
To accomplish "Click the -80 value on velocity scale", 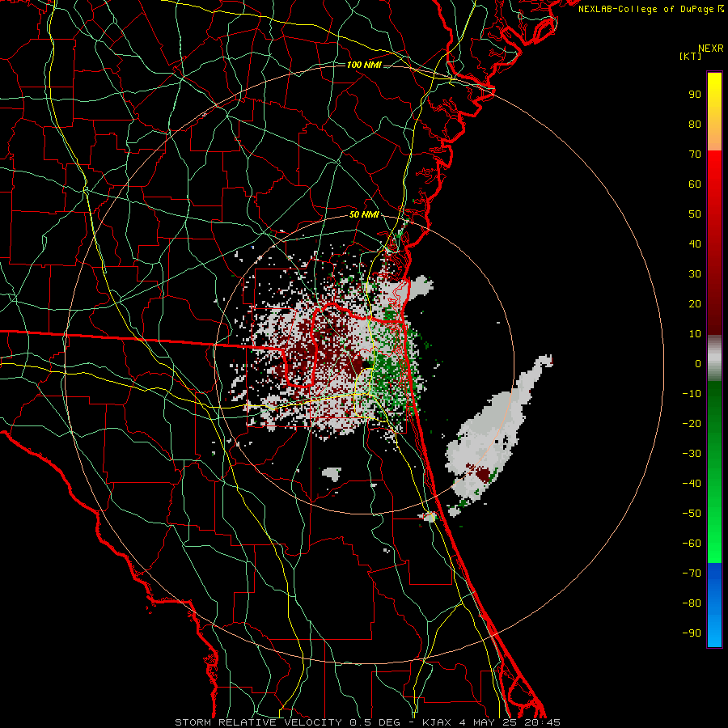I will pyautogui.click(x=692, y=603).
